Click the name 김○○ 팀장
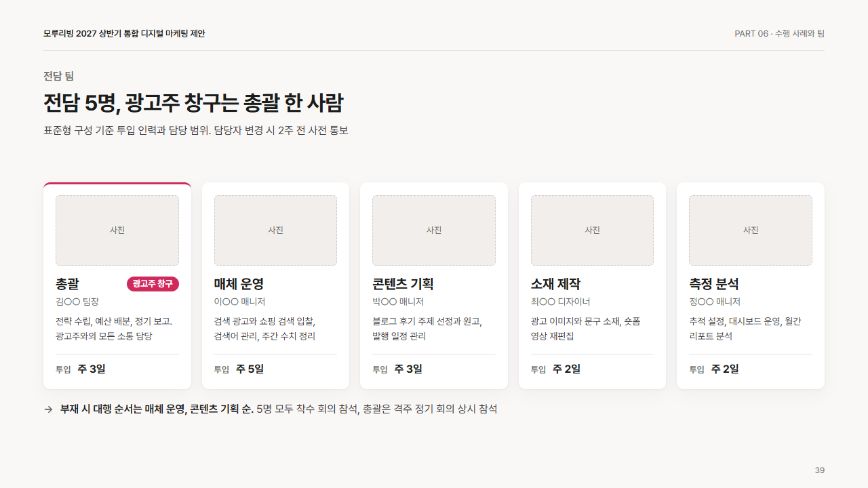This screenshot has height=488, width=868. point(77,302)
